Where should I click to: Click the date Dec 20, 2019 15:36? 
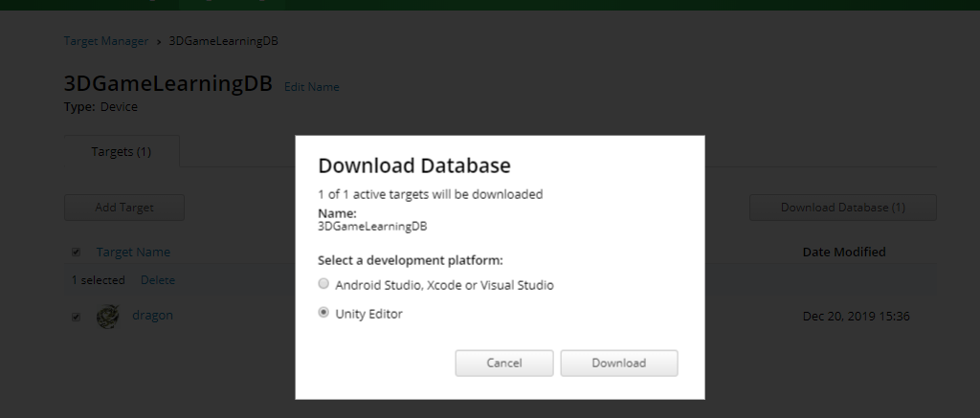click(856, 317)
